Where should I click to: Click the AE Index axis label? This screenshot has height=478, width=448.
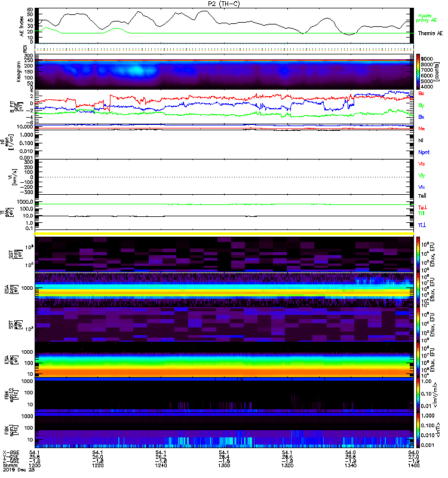22,26
